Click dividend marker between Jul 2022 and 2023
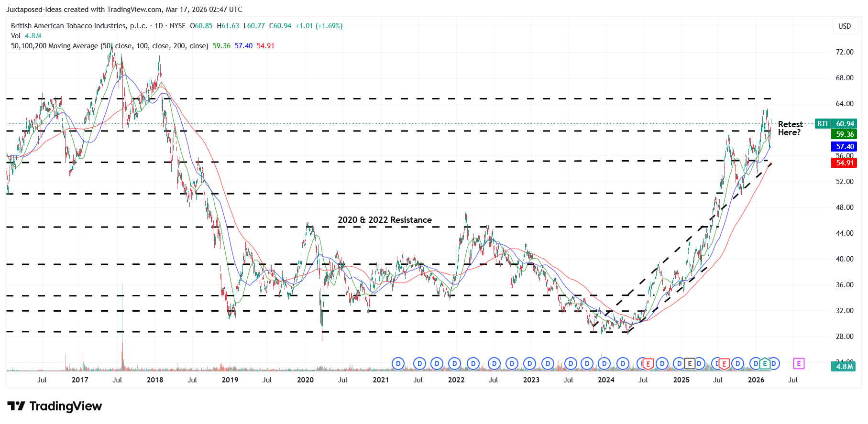Image resolution: width=868 pixels, height=424 pixels. [x=512, y=364]
